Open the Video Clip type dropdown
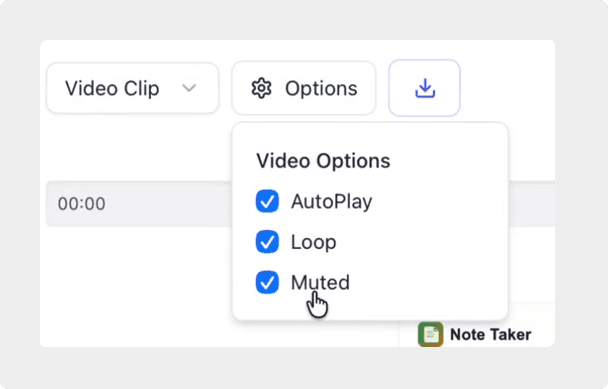The width and height of the screenshot is (608, 389). [133, 88]
